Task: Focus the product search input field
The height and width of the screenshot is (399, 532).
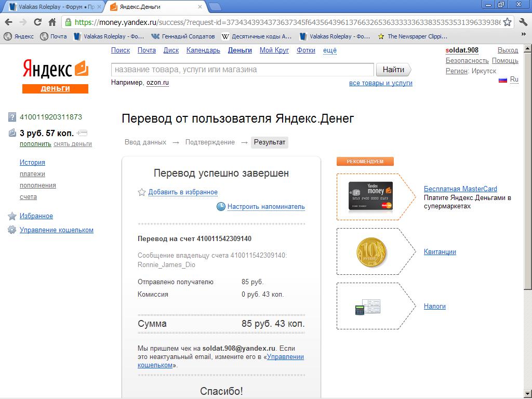Action: pos(242,70)
